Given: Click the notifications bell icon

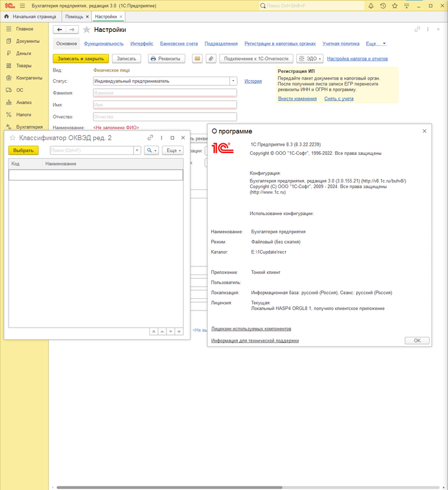Looking at the screenshot, I should click(x=371, y=6).
